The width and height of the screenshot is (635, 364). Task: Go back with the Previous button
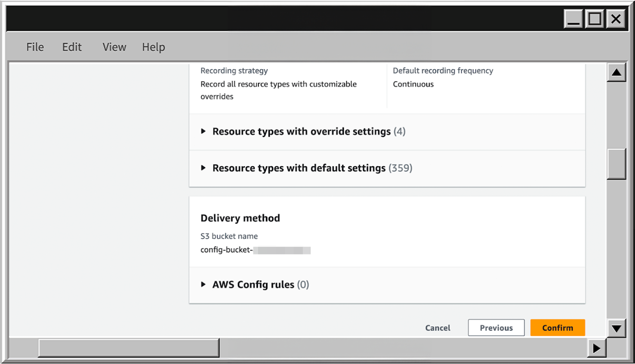pos(496,327)
